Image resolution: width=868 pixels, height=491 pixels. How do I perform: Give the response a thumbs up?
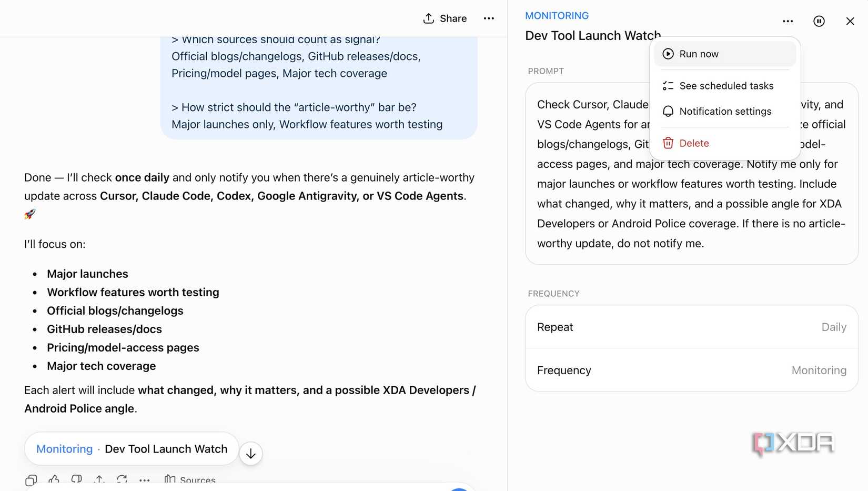[54, 479]
